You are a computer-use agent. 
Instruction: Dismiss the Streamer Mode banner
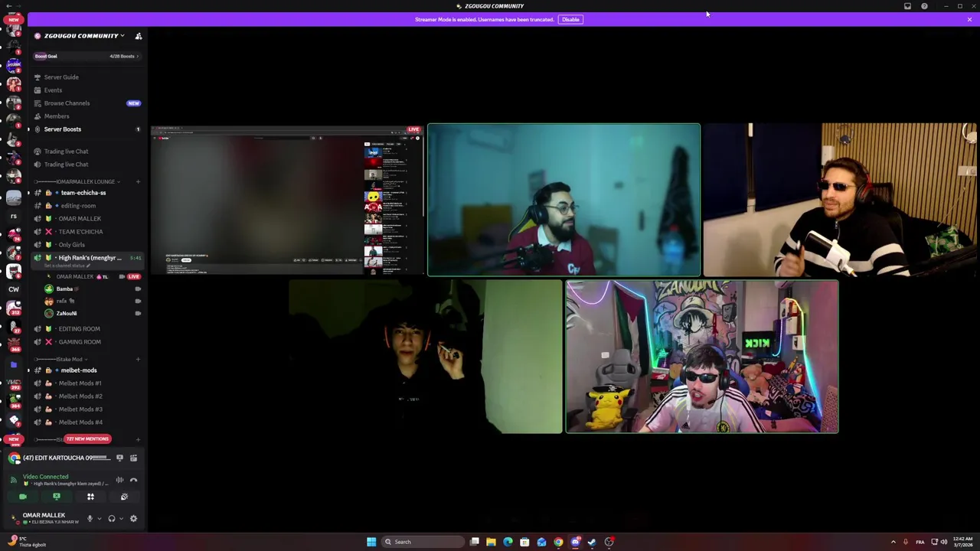969,20
